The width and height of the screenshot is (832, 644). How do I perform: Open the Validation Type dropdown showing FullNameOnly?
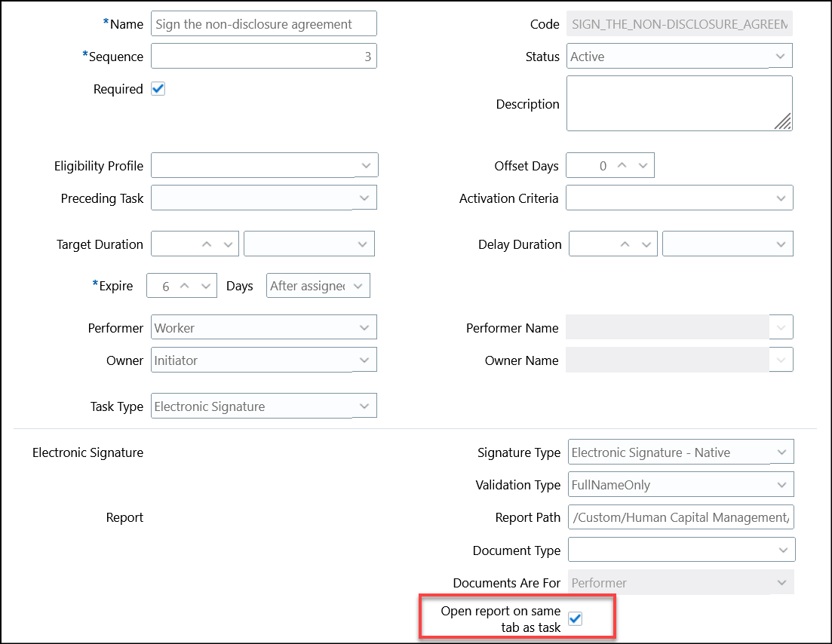pos(782,483)
